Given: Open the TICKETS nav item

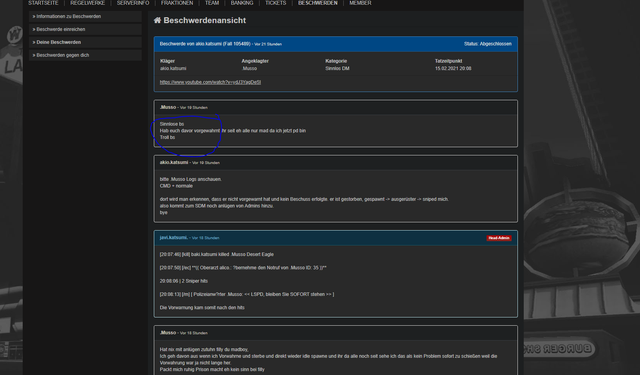Looking at the screenshot, I should 276,3.
